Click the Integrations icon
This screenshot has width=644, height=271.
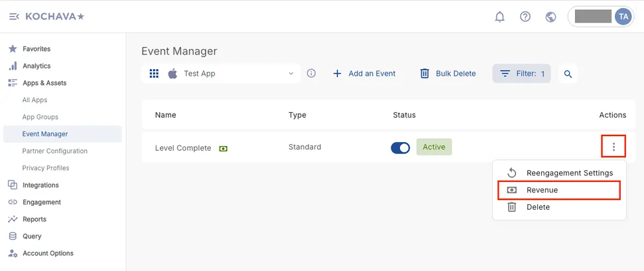13,185
